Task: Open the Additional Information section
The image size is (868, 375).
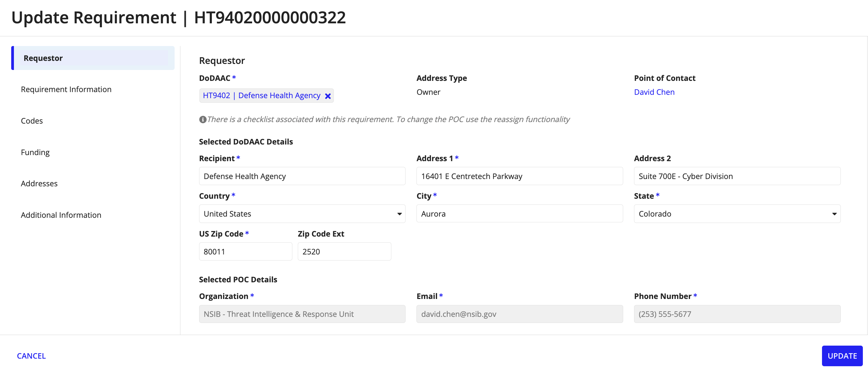Action: click(61, 215)
